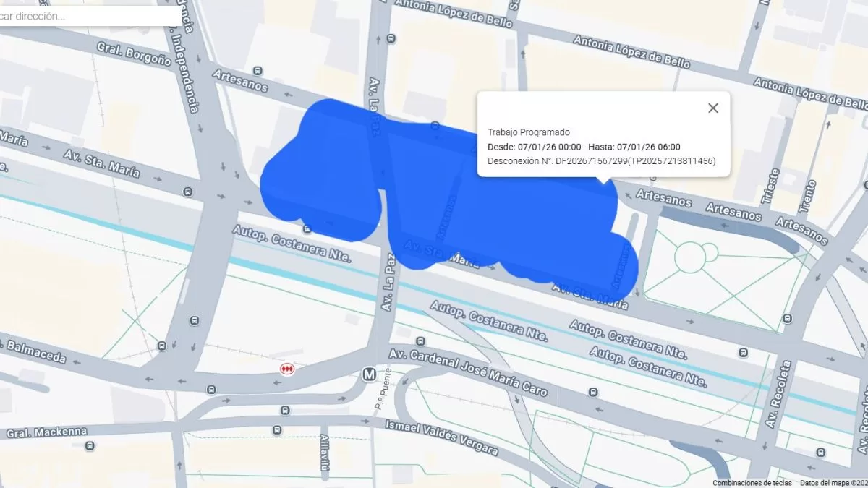Viewport: 868px width, 488px height.
Task: Click bus stop icon above Av. Cardenal José María Caro label
Action: pyautogui.click(x=420, y=341)
